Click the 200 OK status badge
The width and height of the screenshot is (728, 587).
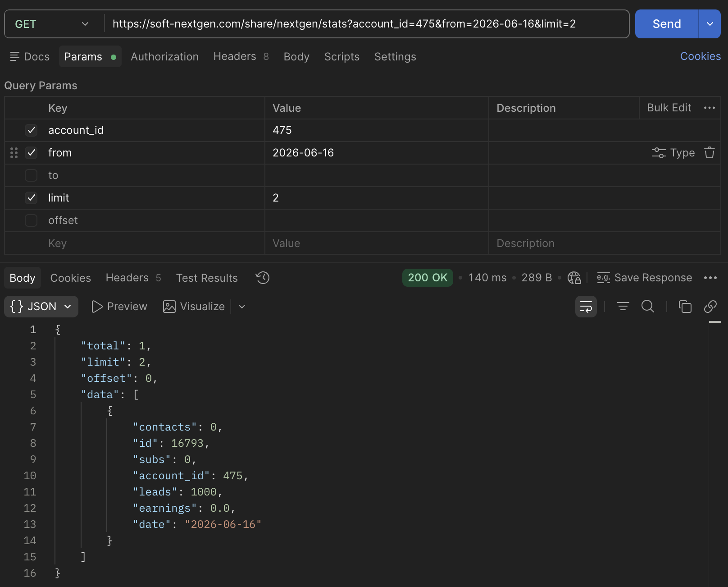pos(428,278)
